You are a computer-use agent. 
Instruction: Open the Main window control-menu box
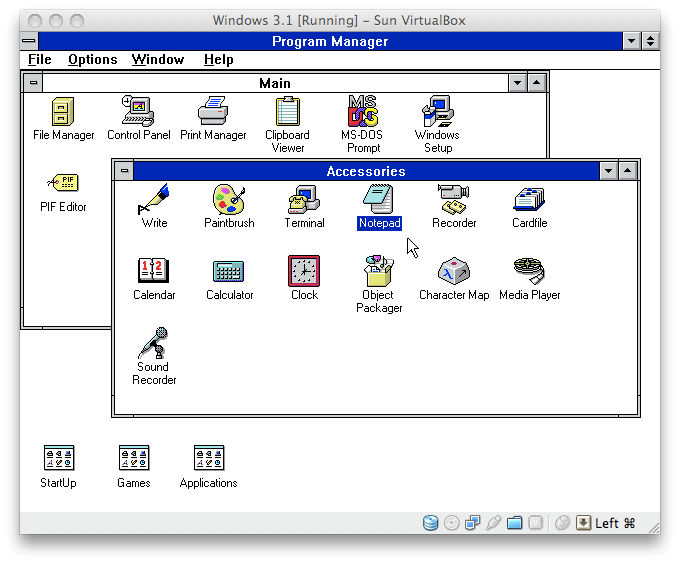click(x=33, y=83)
